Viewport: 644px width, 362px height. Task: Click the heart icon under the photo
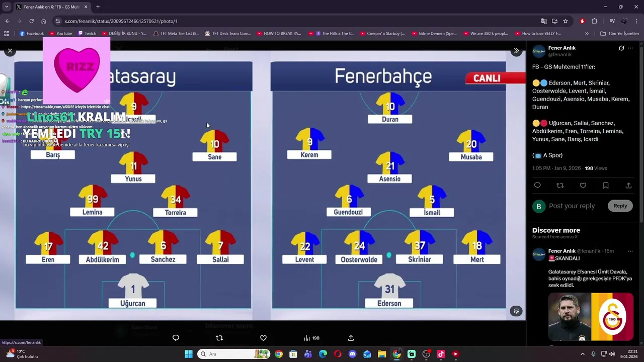click(263, 338)
